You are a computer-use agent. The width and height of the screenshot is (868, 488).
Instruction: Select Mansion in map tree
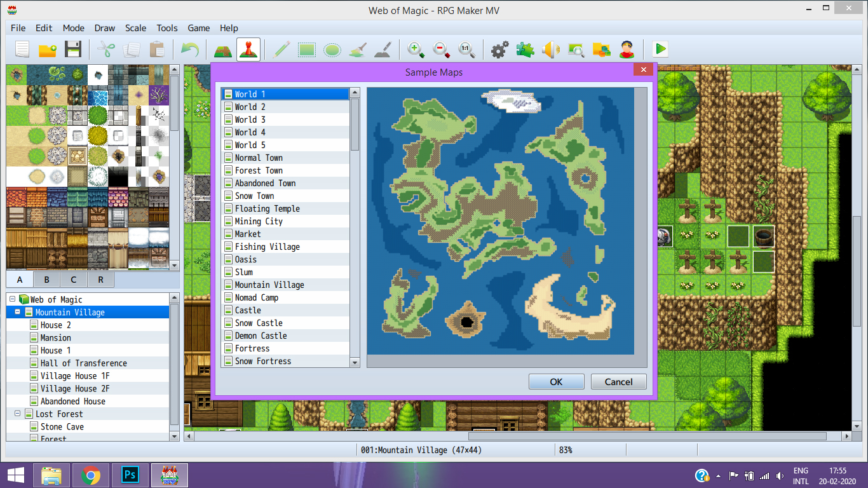click(x=88, y=337)
